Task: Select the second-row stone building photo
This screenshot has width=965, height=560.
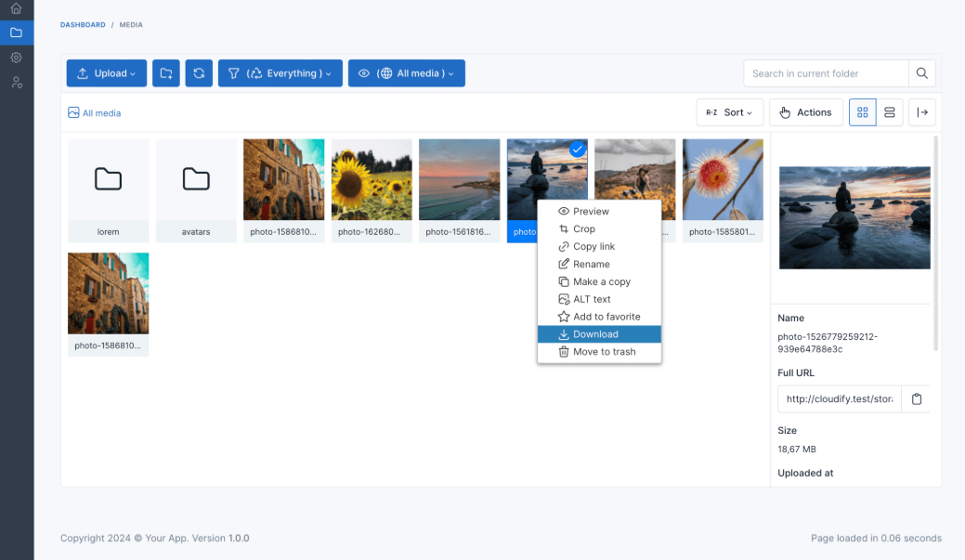Action: point(109,293)
